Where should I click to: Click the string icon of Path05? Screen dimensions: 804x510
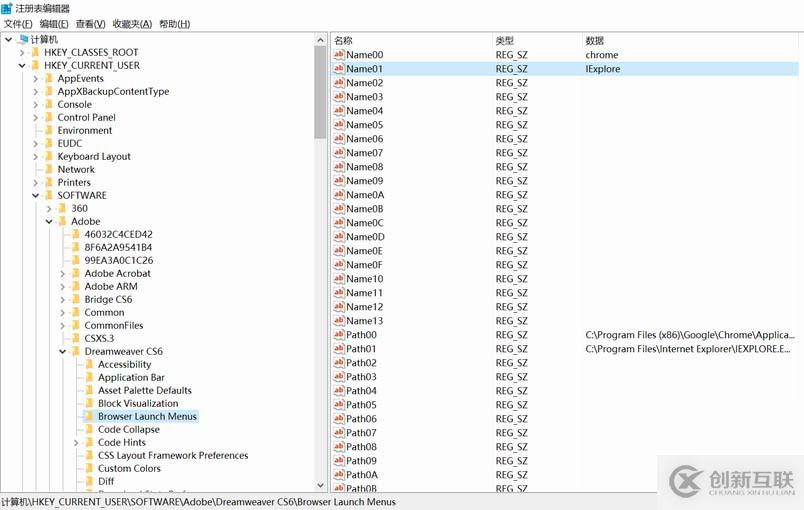pos(339,404)
